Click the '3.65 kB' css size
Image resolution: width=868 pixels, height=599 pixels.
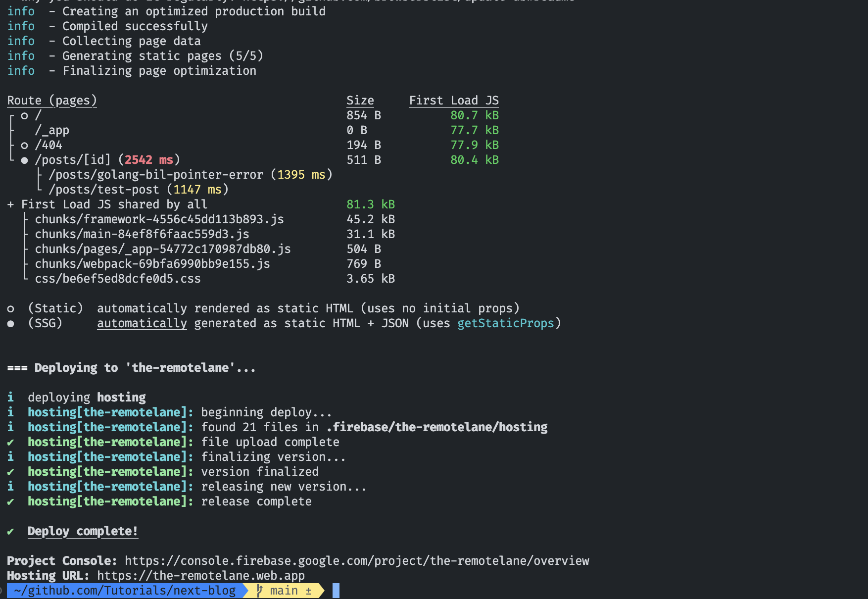(x=371, y=278)
